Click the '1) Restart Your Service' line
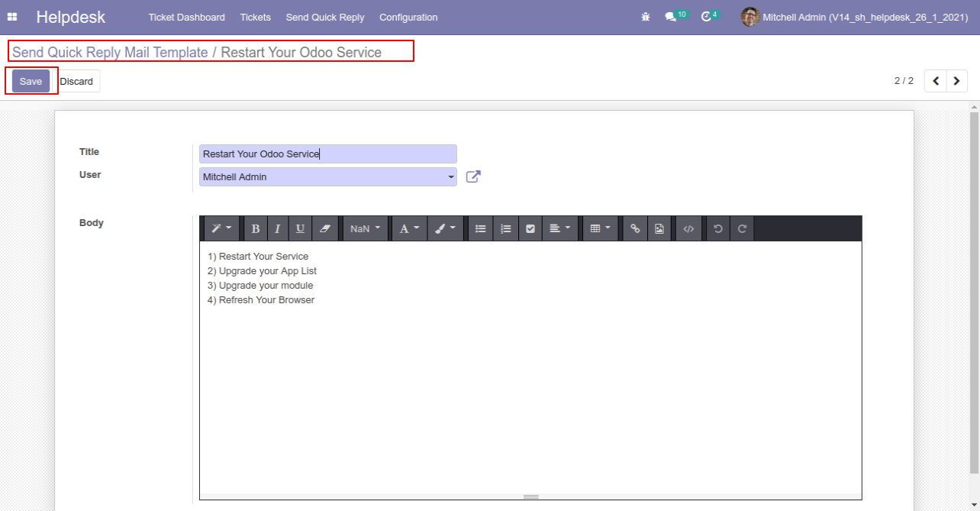The width and height of the screenshot is (980, 511). click(258, 256)
